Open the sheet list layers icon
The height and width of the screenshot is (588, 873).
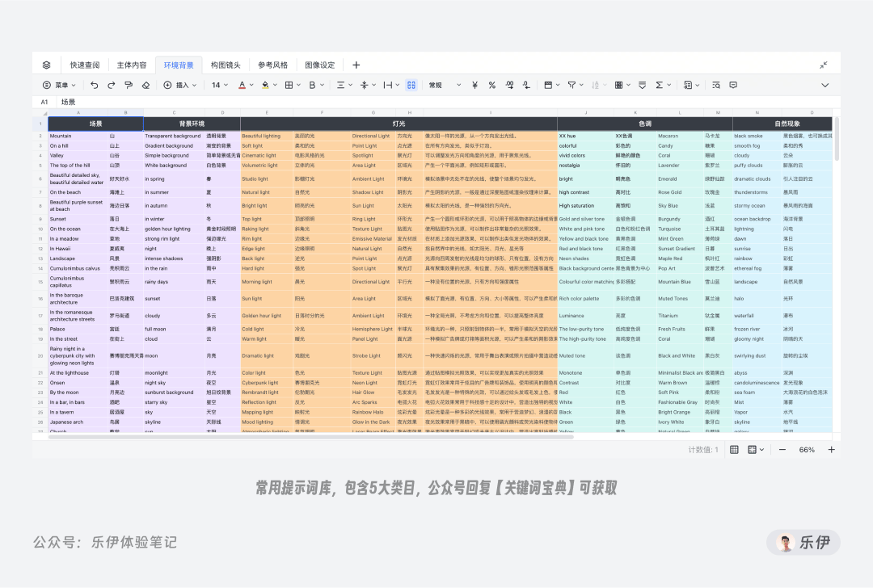(x=47, y=65)
